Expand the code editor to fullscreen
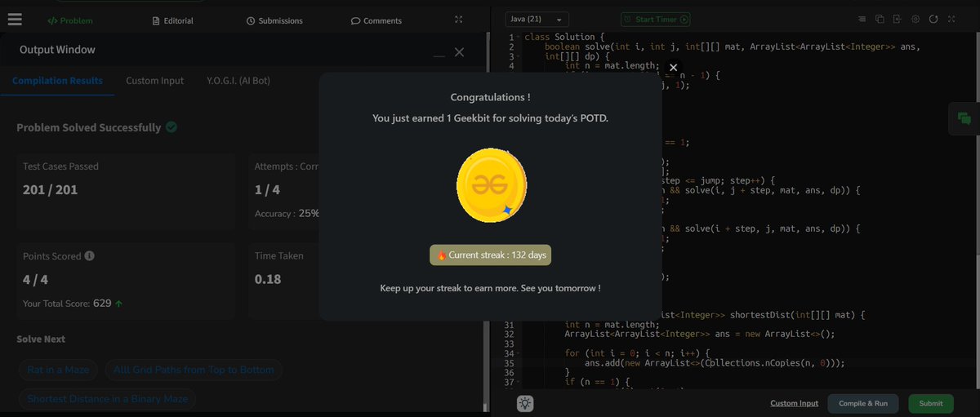The height and width of the screenshot is (417, 980). coord(952,19)
